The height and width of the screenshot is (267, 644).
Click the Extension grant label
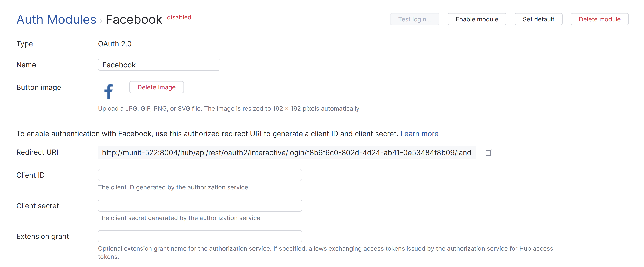tap(42, 236)
